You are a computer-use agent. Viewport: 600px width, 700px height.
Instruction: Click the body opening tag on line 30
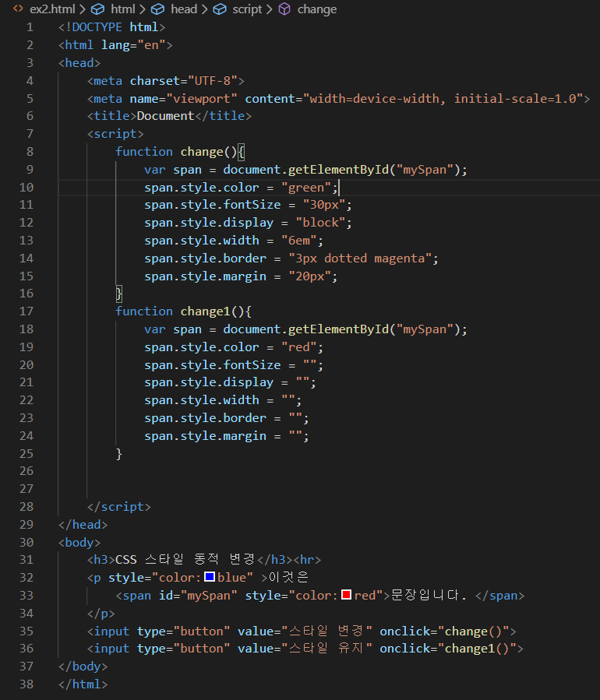[x=79, y=543]
